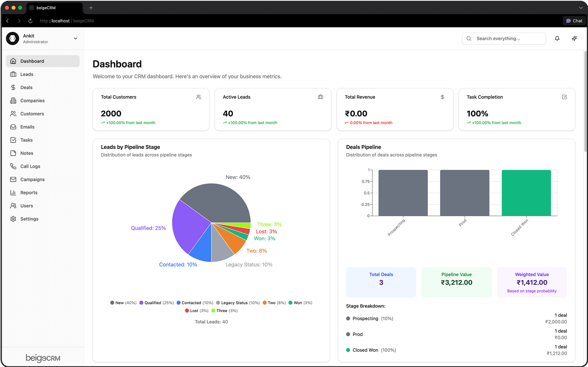Click the Prod stage breakdown row
This screenshot has height=367, width=588.
[456, 334]
